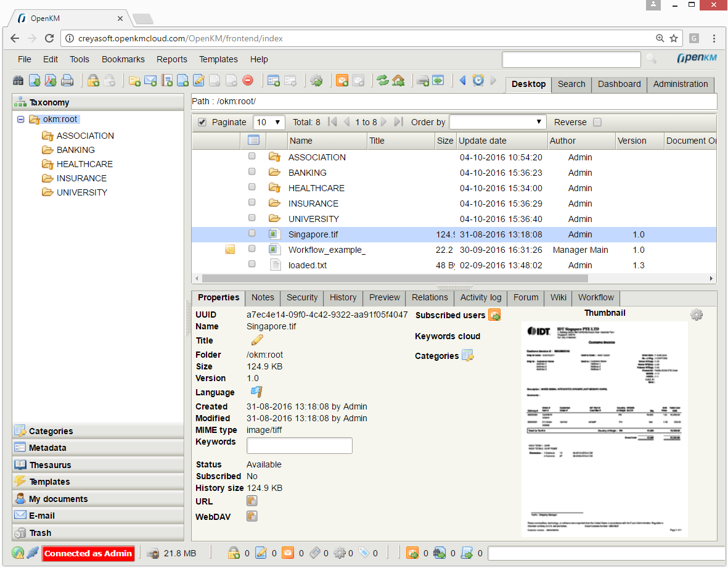Image resolution: width=728 pixels, height=568 pixels.
Task: Open the Bookmarks menu
Action: click(x=123, y=59)
